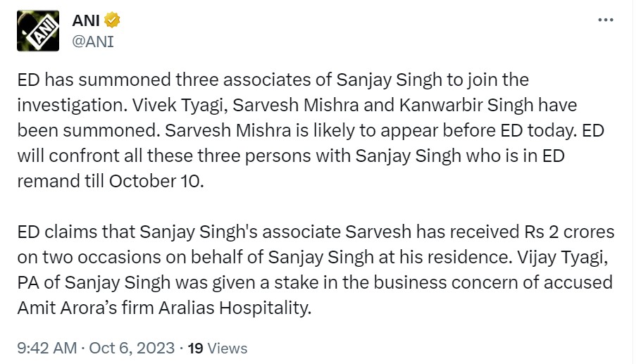Click the 9:42 AM timestamp
The height and width of the screenshot is (364, 641).
tap(45, 348)
